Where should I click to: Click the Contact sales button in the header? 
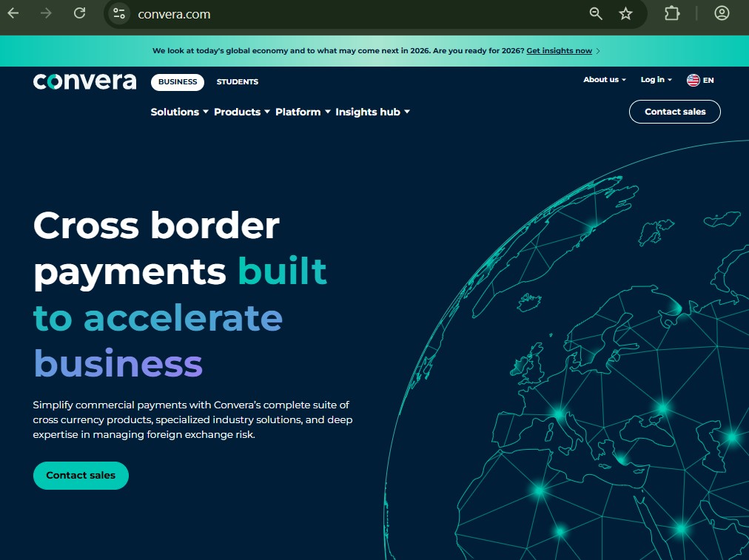pyautogui.click(x=674, y=112)
